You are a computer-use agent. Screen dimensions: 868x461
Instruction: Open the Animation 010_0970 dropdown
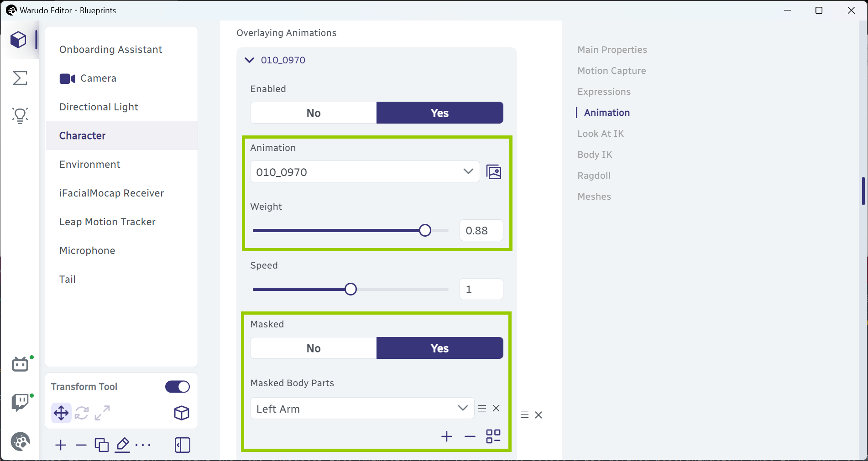365,172
